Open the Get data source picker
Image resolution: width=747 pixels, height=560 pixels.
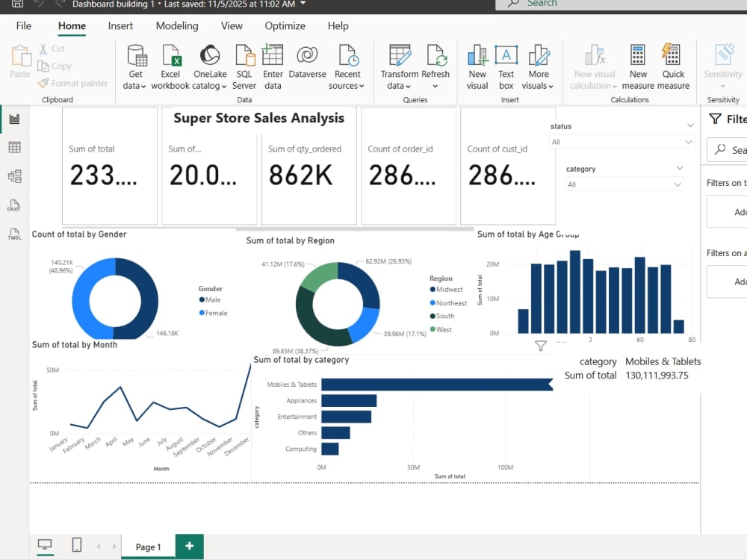135,66
